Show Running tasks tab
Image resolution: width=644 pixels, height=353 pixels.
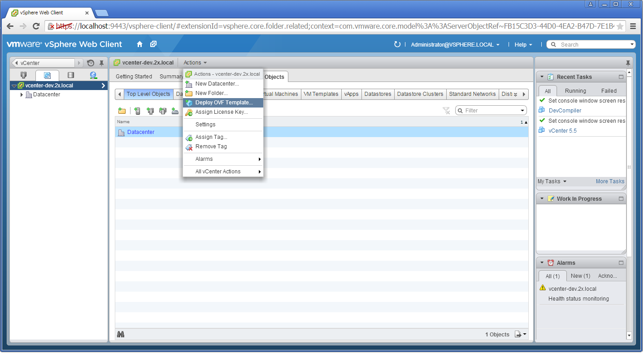click(x=575, y=90)
